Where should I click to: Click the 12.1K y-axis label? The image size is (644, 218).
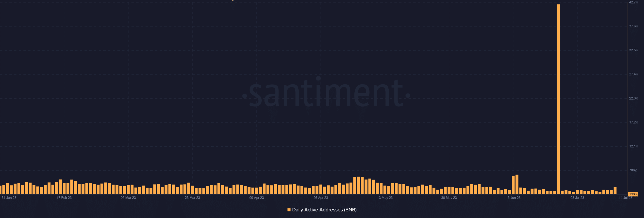633,146
